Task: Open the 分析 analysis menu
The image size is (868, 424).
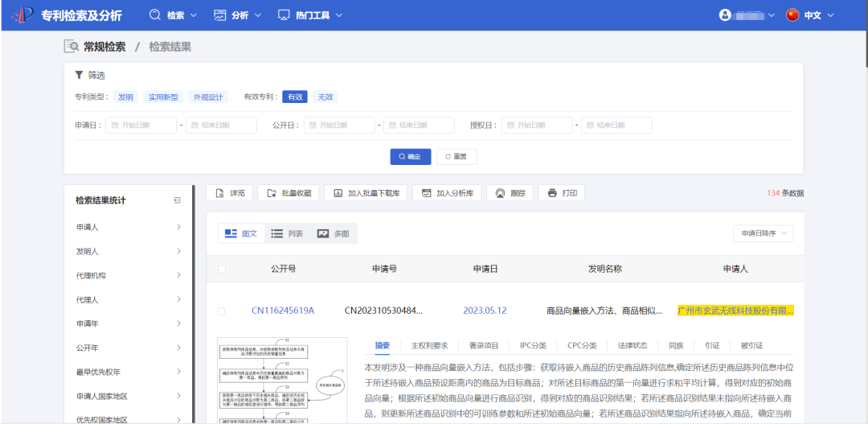Action: point(237,15)
